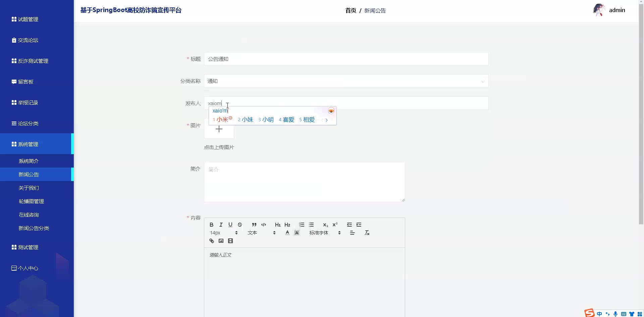Open the 标准字体 font family dropdown
The image size is (644, 317).
click(325, 233)
